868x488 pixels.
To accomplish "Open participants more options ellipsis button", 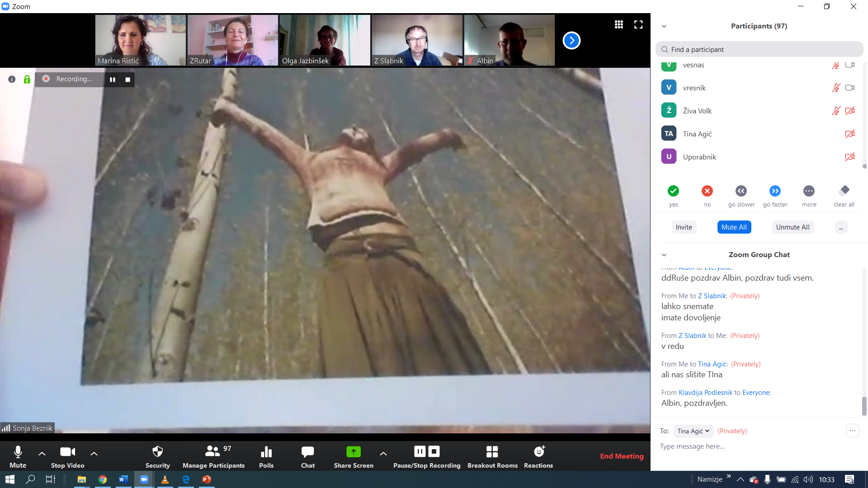I will (841, 227).
